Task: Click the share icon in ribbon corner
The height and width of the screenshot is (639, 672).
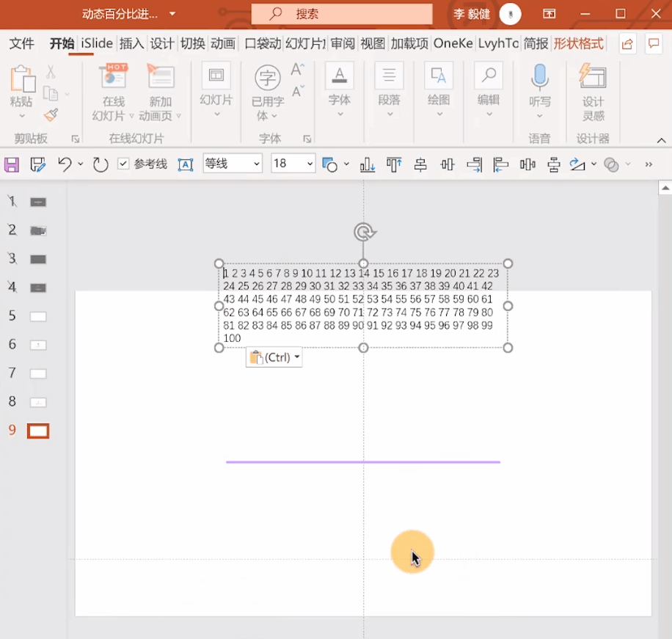Action: click(627, 44)
